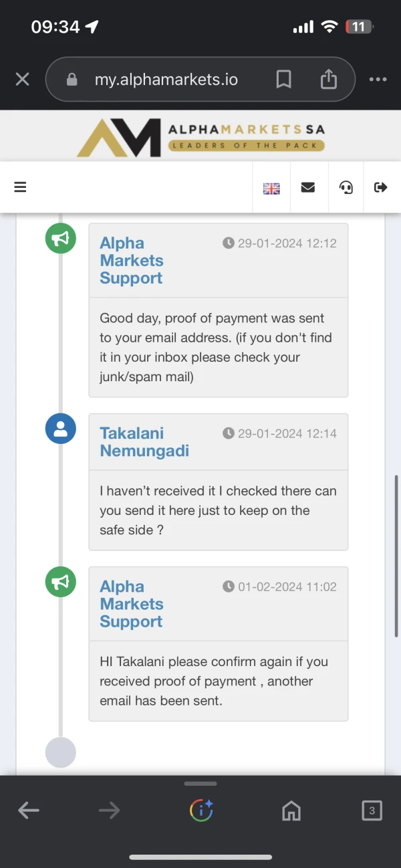Tap the browser share icon
The image size is (401, 868).
coord(328,80)
